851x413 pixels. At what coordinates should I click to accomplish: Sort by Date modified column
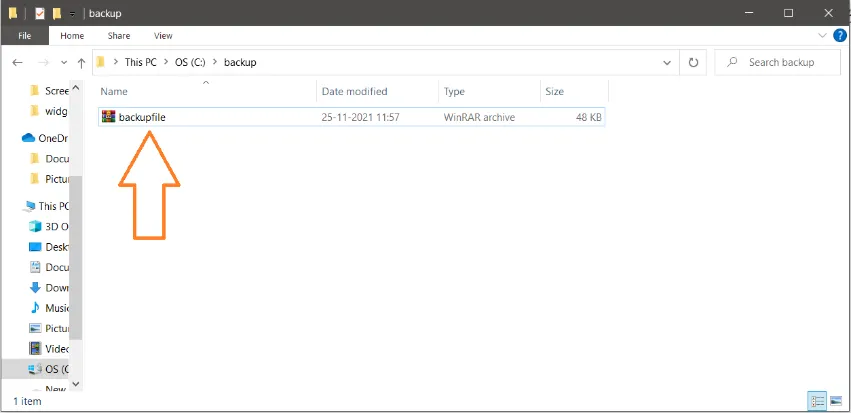(x=377, y=91)
